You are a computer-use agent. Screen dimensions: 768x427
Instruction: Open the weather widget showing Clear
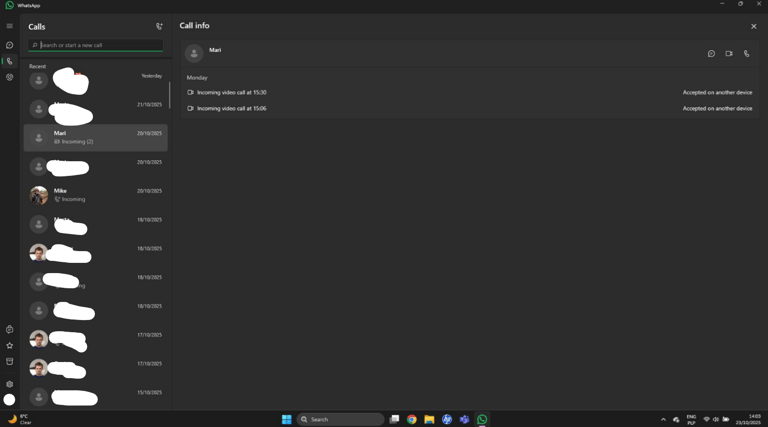click(x=20, y=419)
